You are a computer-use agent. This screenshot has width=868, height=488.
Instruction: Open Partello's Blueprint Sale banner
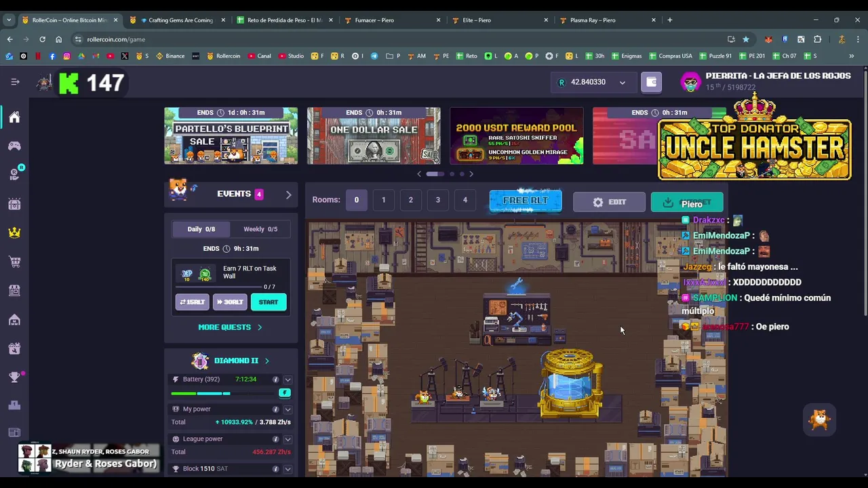point(231,136)
